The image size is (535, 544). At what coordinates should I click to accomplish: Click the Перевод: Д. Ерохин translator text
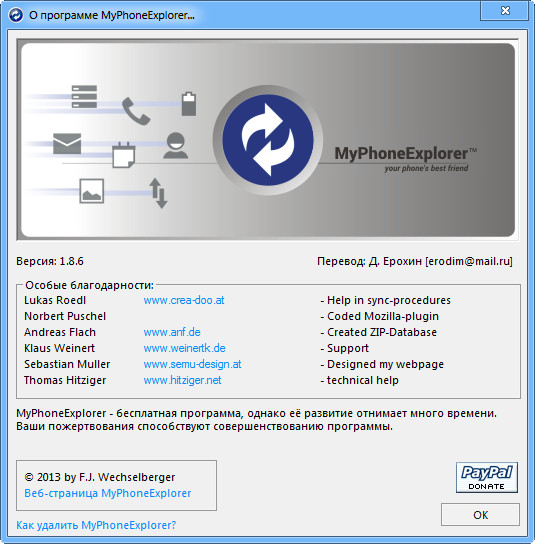tap(415, 261)
